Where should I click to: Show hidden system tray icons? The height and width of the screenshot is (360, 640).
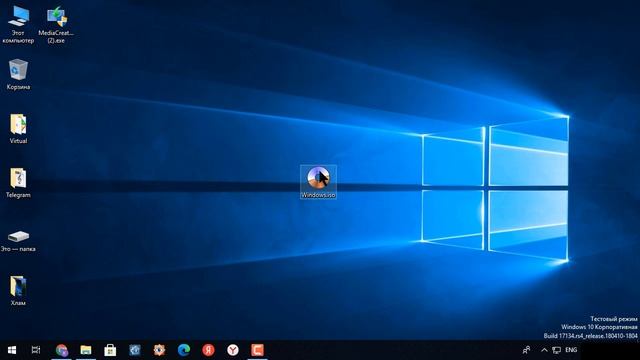[544, 350]
